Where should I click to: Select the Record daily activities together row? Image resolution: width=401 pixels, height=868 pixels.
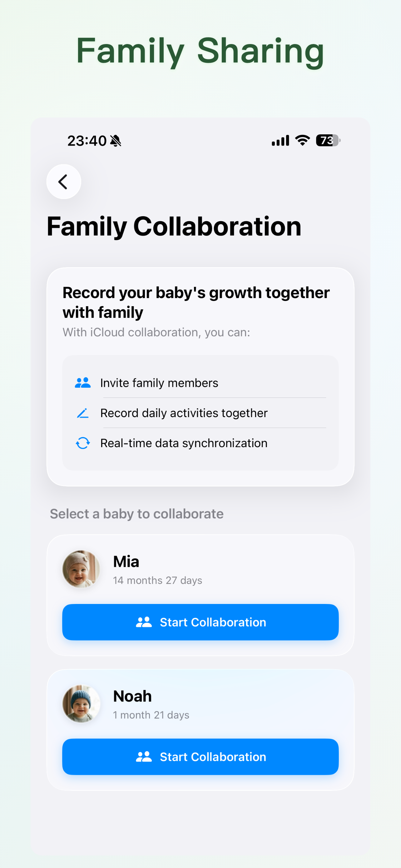click(200, 413)
